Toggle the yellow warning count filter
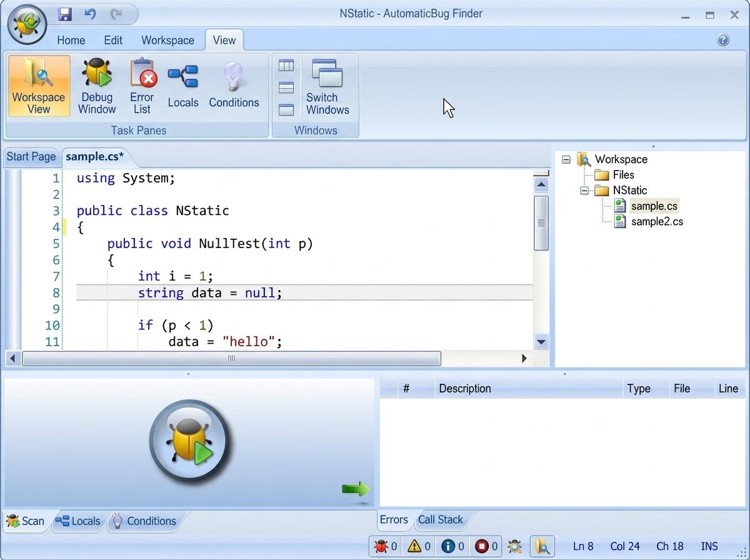Viewport: 750px width, 560px height. [418, 546]
